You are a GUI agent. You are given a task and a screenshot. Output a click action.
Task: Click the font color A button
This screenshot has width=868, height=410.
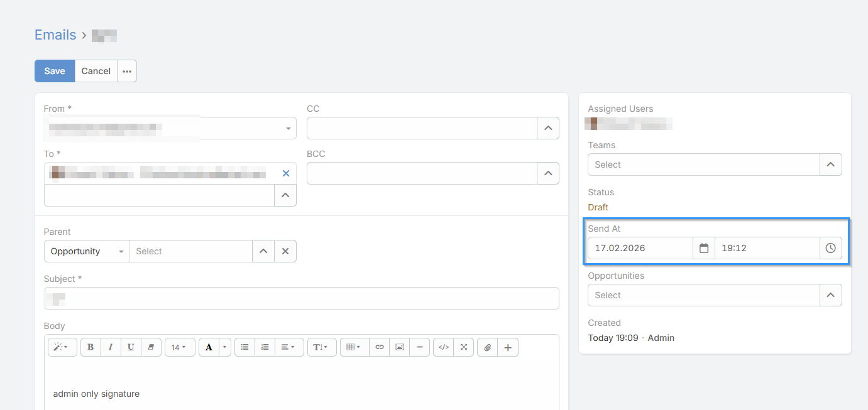209,347
